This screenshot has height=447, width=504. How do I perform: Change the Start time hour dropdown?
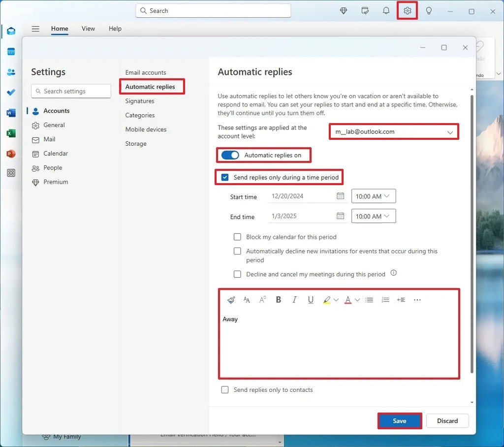[x=373, y=196]
